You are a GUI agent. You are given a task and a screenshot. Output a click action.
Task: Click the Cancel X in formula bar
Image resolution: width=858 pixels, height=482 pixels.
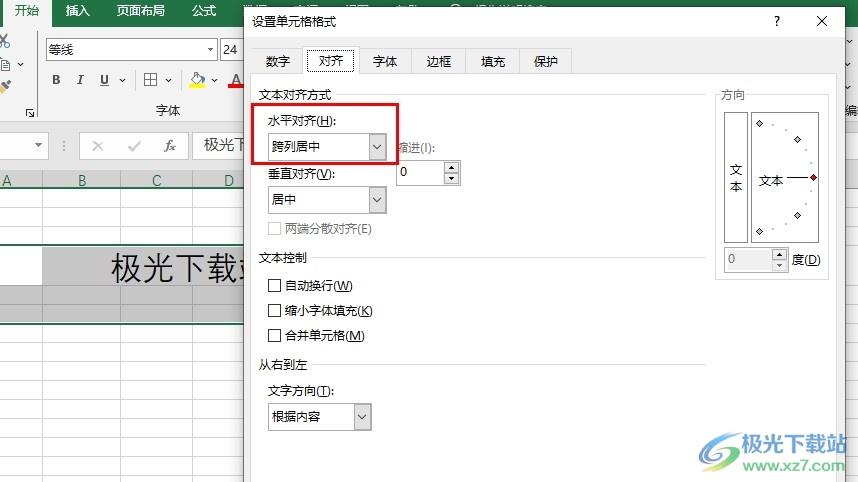98,146
